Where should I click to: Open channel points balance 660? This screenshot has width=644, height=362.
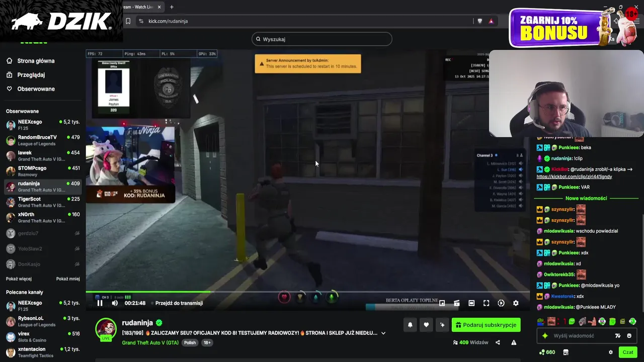(x=547, y=352)
